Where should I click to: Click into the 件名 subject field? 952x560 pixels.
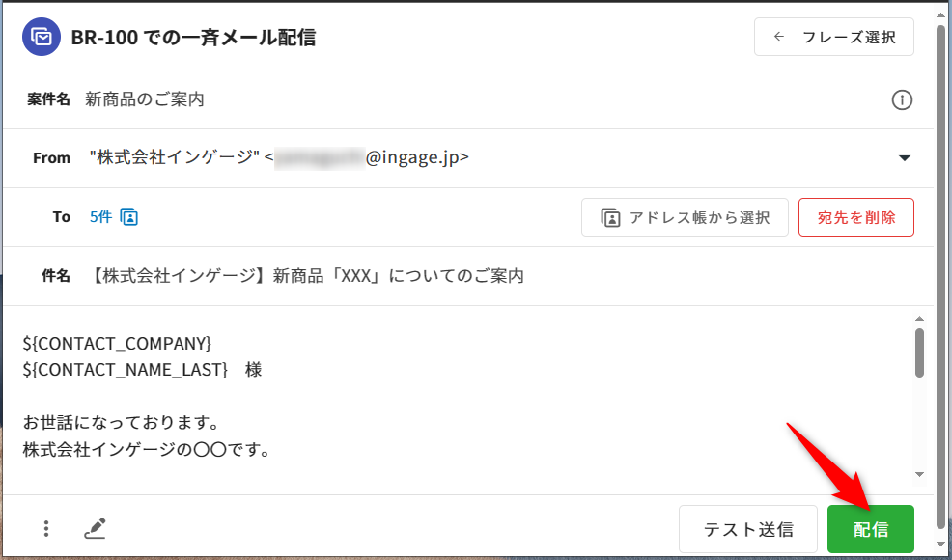[483, 276]
